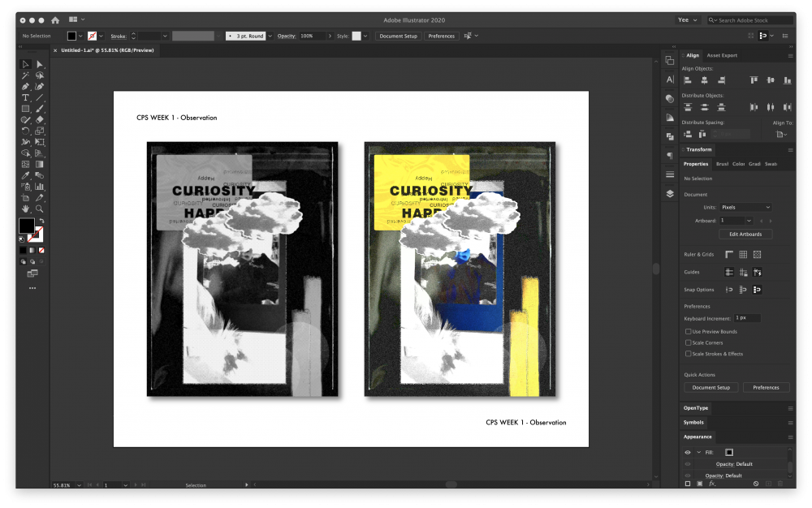Enable Scale Strokes & Effects checkbox
812x508 pixels.
click(689, 354)
